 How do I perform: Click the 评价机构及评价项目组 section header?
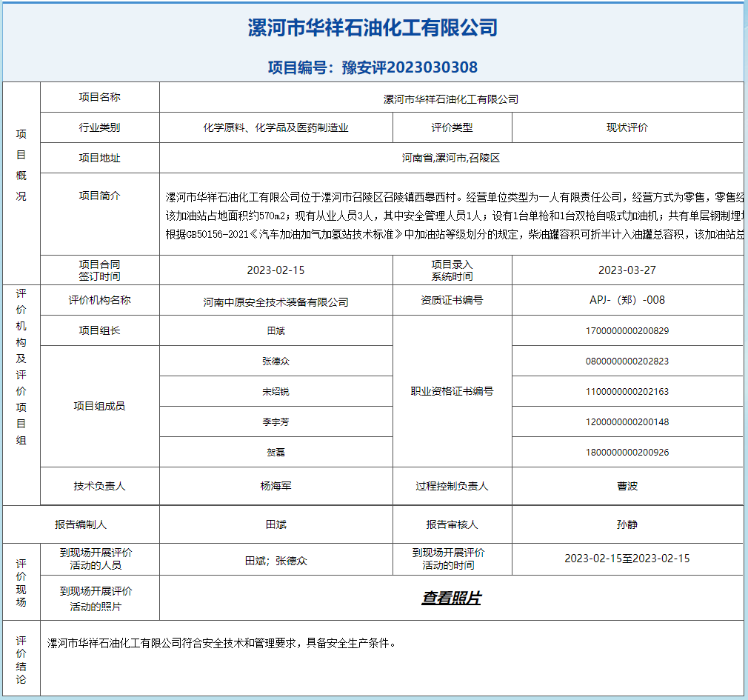tap(21, 367)
